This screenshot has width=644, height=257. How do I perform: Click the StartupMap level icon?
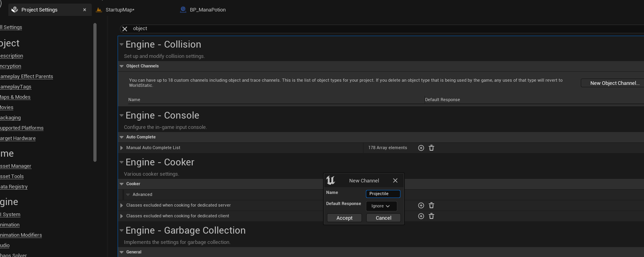point(99,10)
